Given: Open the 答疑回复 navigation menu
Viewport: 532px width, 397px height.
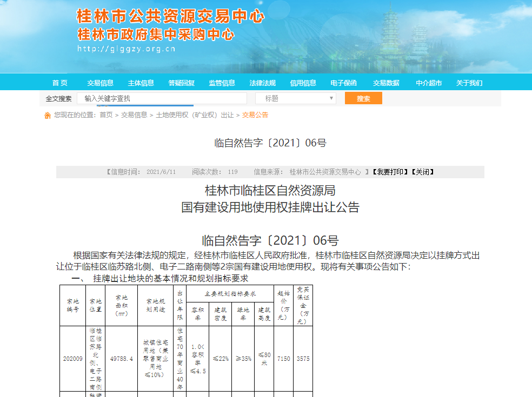Looking at the screenshot, I should [182, 82].
